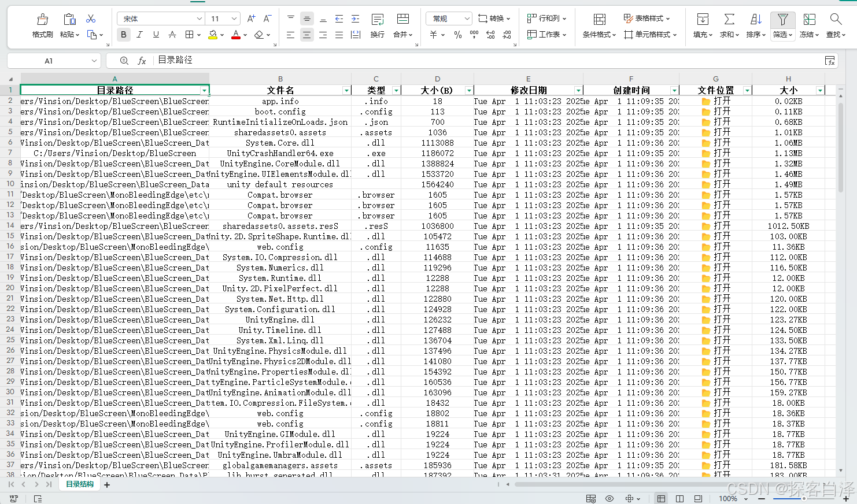This screenshot has height=504, width=857.
Task: Increase font size with A+ icon
Action: [x=251, y=19]
